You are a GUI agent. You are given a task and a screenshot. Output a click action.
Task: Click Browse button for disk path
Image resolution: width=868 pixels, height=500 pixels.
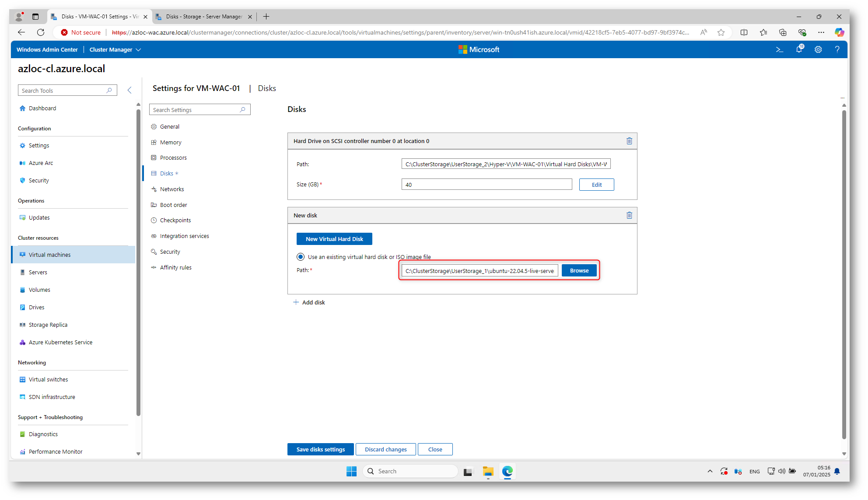point(579,271)
